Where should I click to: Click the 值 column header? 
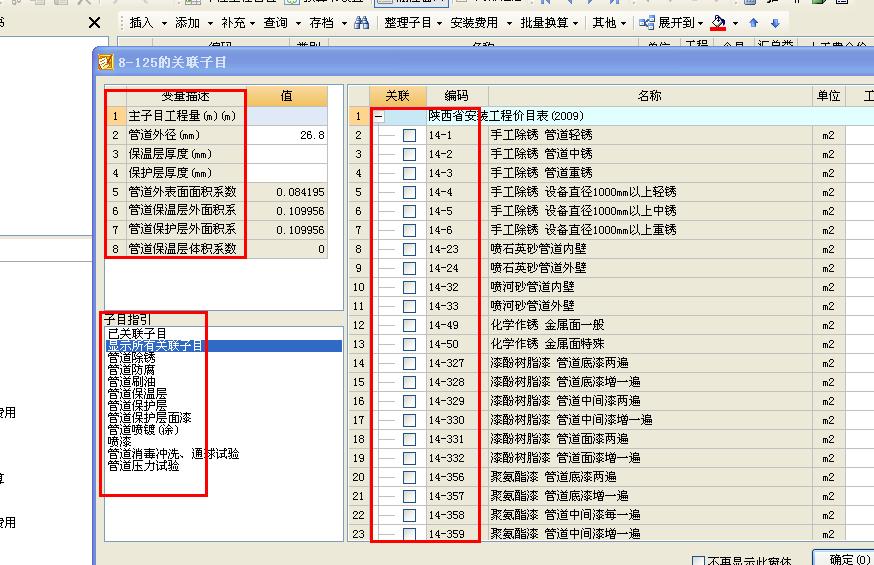coord(287,96)
